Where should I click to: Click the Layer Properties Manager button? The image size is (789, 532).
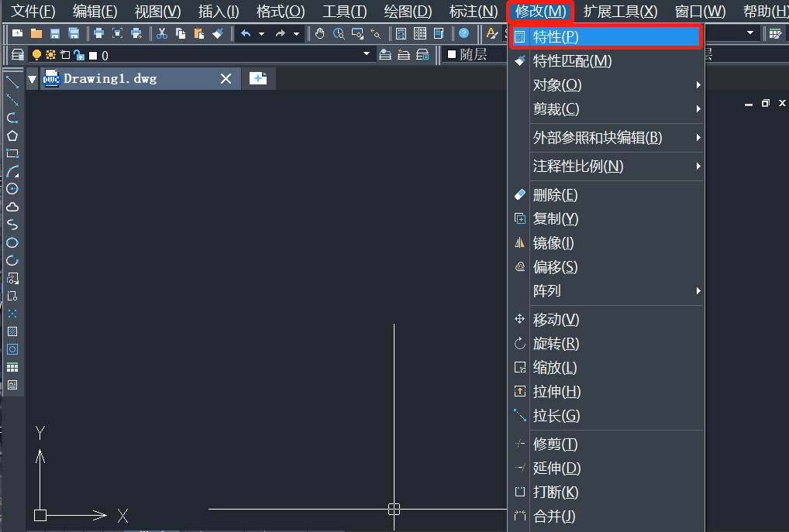click(18, 55)
